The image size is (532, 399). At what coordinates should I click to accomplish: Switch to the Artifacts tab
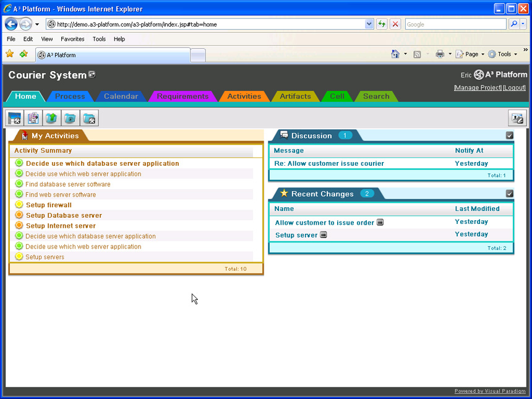pos(295,97)
